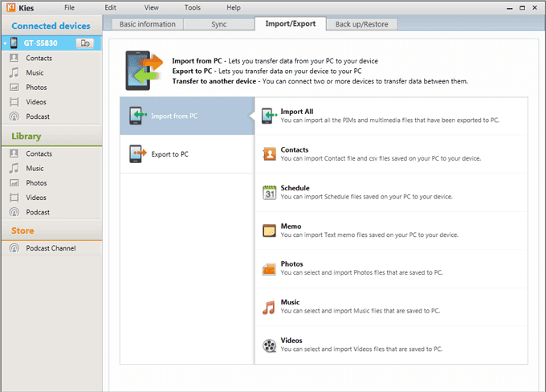Click the Memo notepad icon

pyautogui.click(x=269, y=231)
